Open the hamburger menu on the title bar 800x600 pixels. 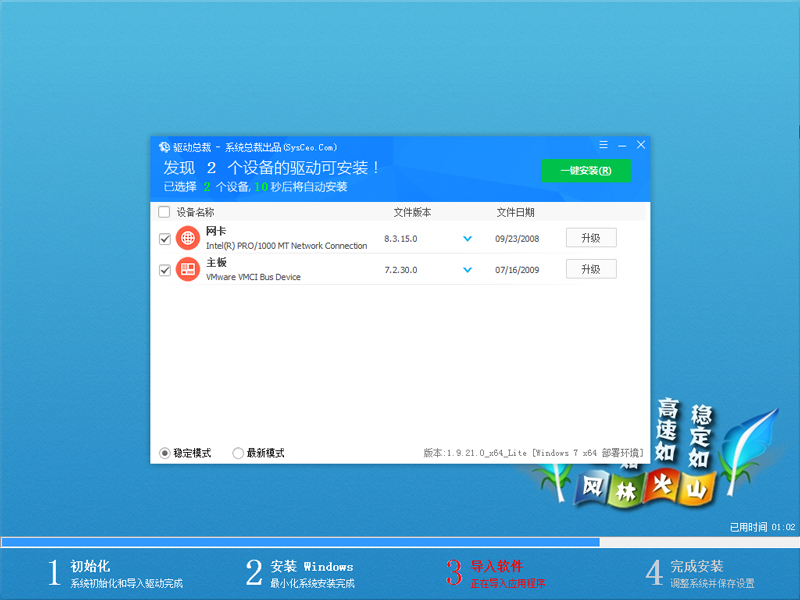click(602, 144)
